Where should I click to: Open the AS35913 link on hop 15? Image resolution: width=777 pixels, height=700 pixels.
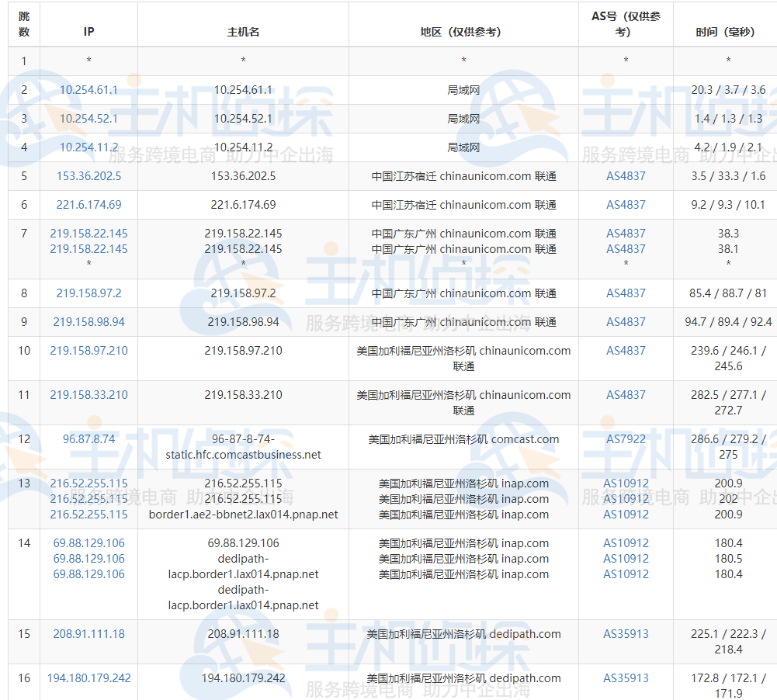626,634
